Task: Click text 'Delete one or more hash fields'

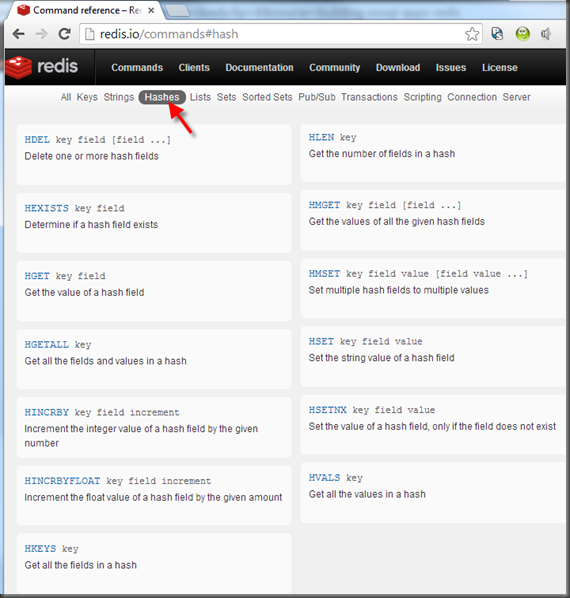Action: coord(92,156)
